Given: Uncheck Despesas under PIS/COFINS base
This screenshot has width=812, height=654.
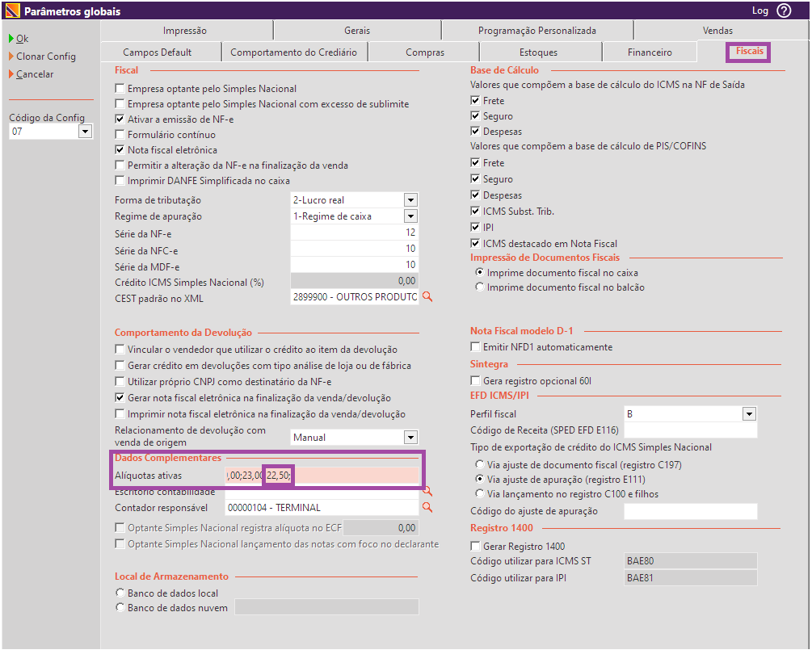Looking at the screenshot, I should pyautogui.click(x=475, y=195).
